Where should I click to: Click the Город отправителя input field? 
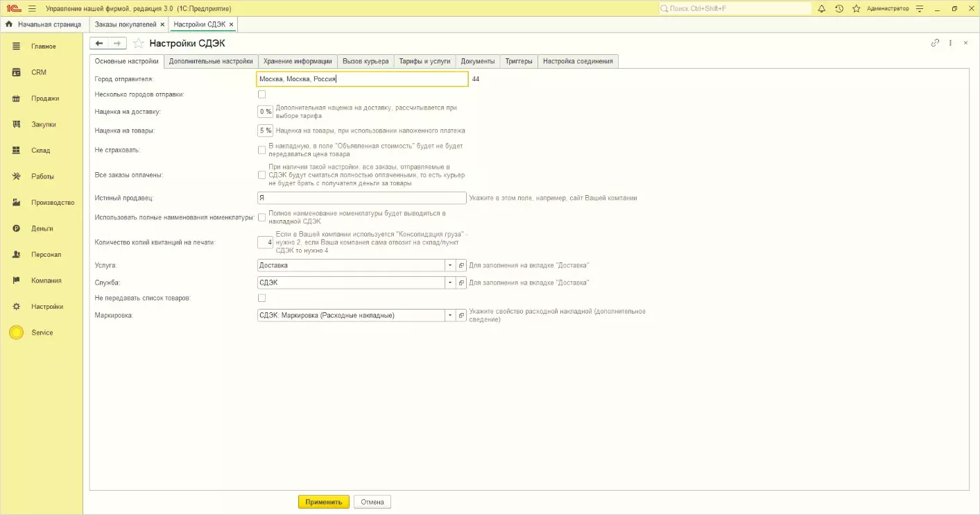point(363,79)
